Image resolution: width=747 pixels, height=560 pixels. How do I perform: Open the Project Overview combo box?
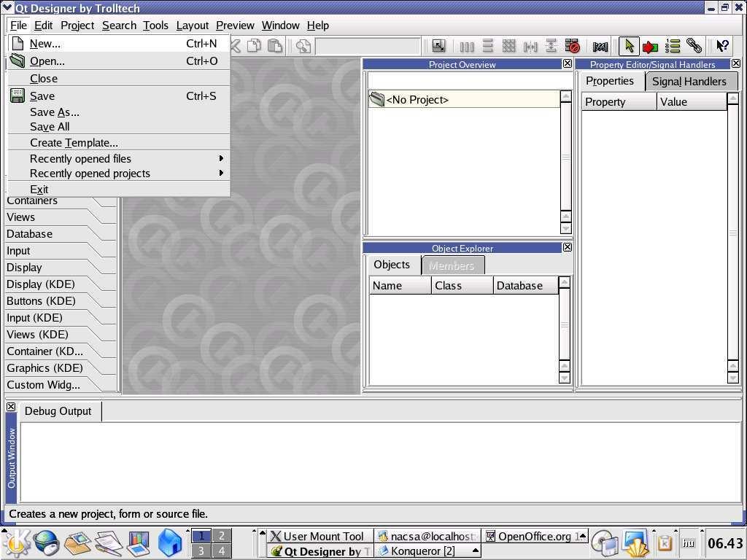[x=470, y=80]
